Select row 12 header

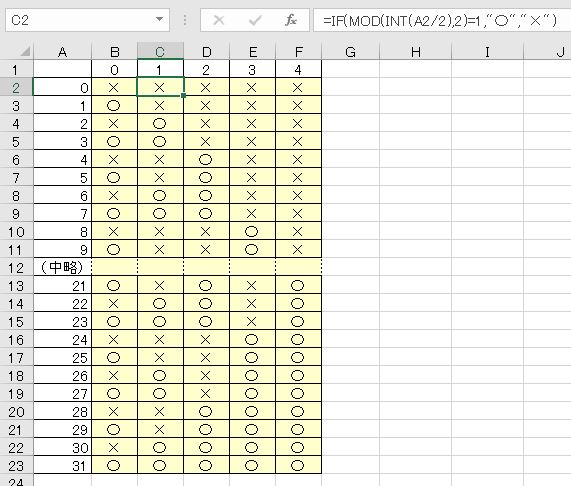[16, 268]
